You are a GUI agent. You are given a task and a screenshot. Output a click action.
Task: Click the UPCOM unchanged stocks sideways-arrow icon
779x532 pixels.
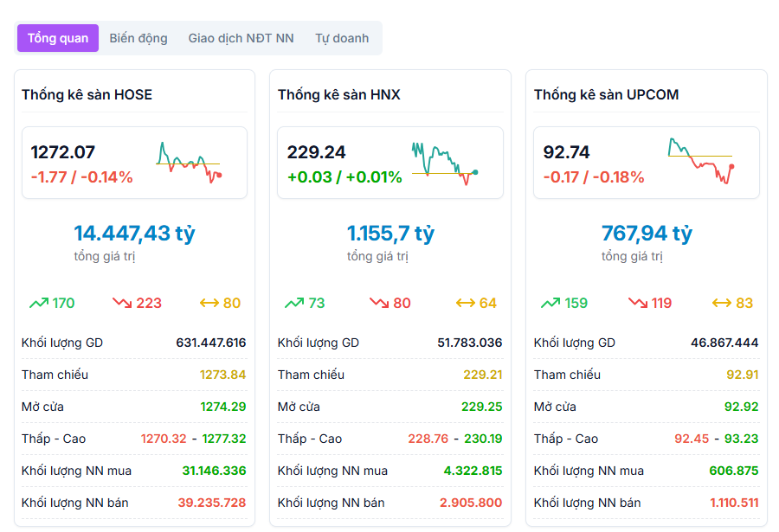[722, 303]
